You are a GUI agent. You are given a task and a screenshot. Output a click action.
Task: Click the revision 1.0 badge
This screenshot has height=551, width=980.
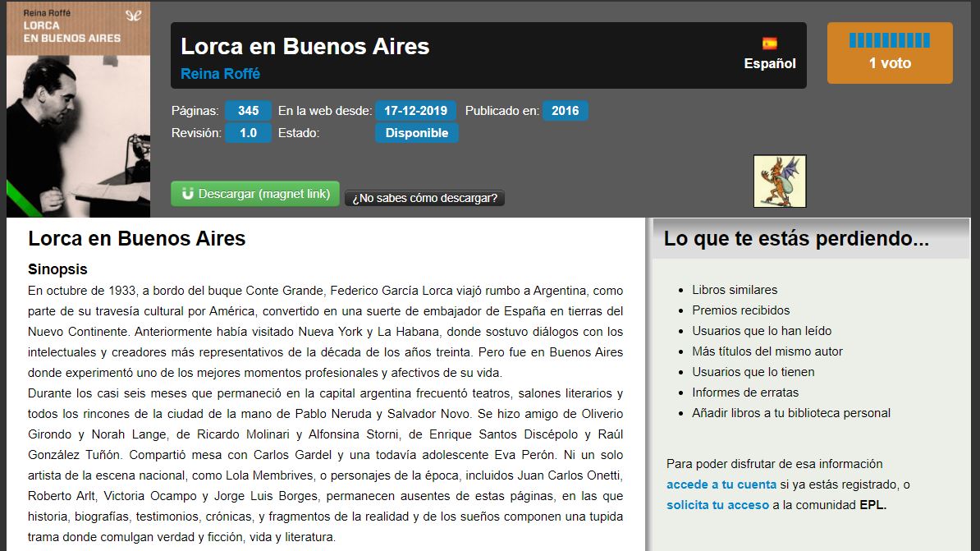(x=248, y=133)
